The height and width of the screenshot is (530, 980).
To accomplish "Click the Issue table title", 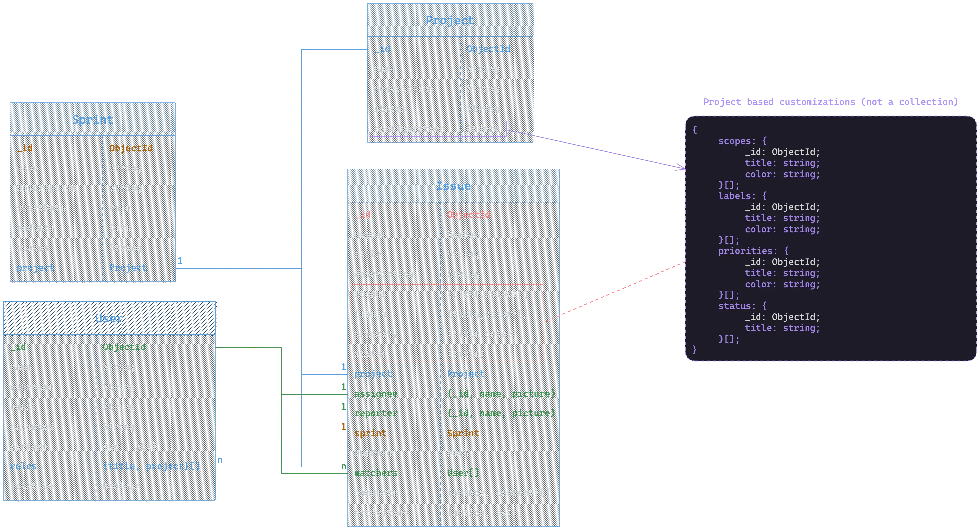I will tap(453, 186).
